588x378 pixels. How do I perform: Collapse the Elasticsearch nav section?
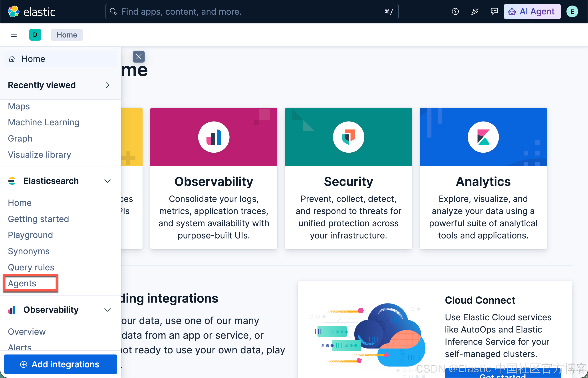(x=107, y=181)
